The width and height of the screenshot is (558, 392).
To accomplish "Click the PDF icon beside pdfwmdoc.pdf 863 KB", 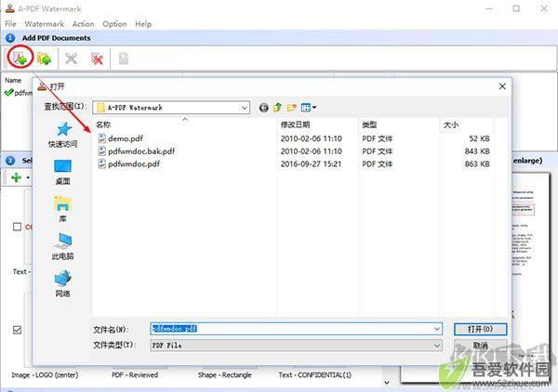I will pos(101,163).
